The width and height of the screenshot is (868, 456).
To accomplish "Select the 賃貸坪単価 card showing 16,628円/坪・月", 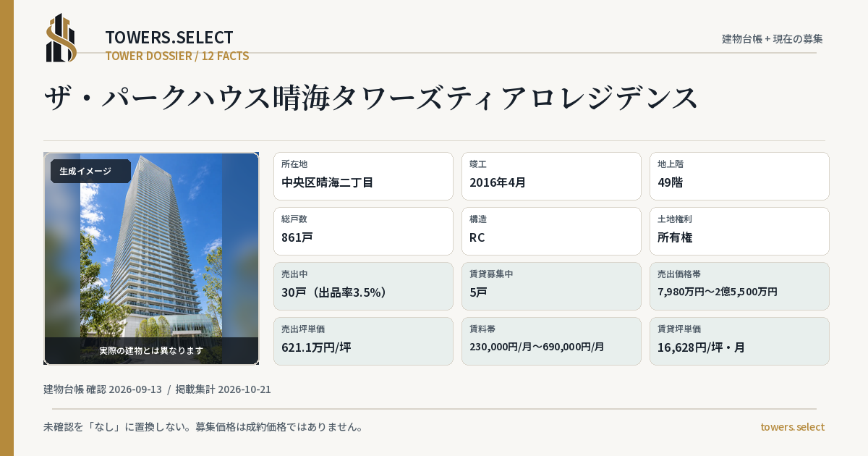I will [x=739, y=341].
